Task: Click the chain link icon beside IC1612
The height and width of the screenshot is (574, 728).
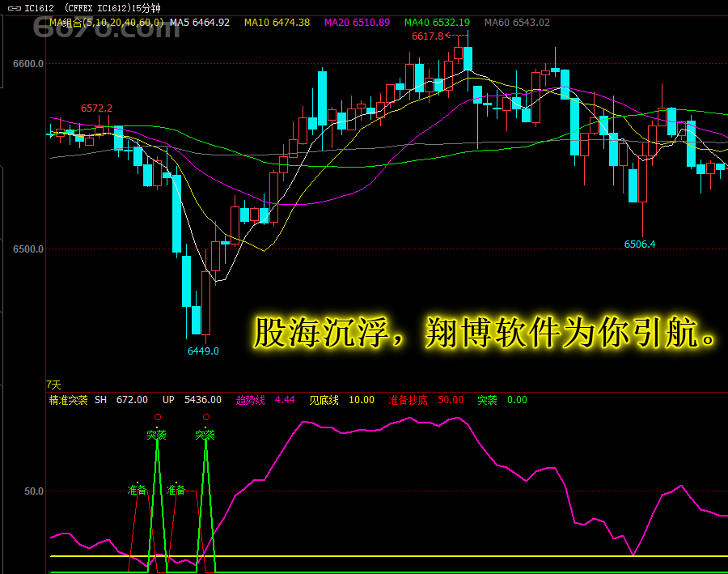Action: click(x=15, y=8)
